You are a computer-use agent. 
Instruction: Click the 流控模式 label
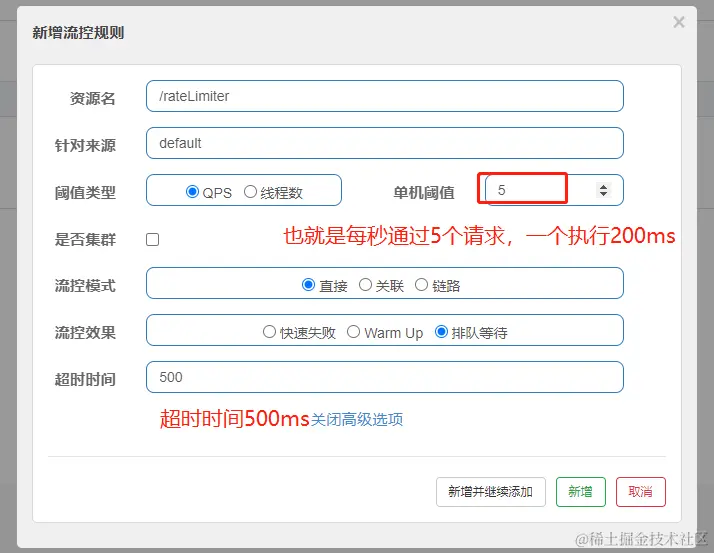[85, 286]
